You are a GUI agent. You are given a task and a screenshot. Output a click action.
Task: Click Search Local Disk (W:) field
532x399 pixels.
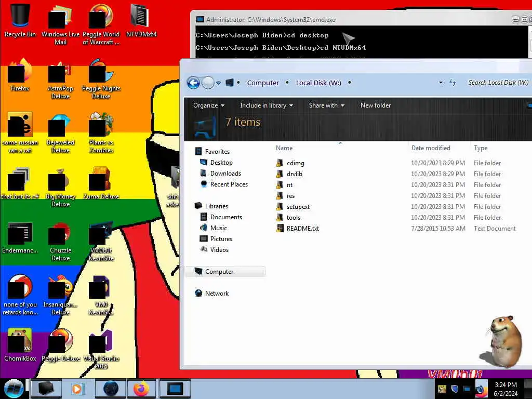tap(498, 83)
